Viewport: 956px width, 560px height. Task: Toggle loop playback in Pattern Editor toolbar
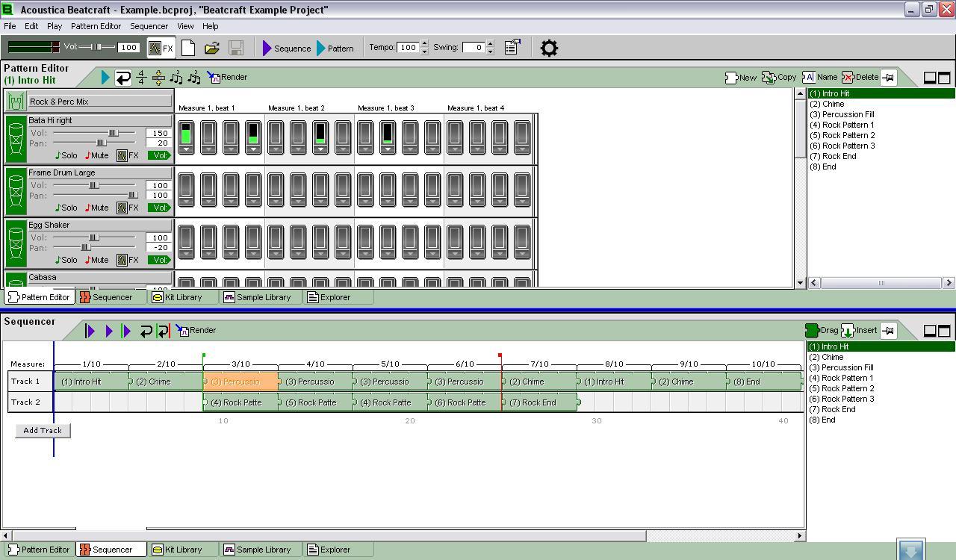pos(123,77)
